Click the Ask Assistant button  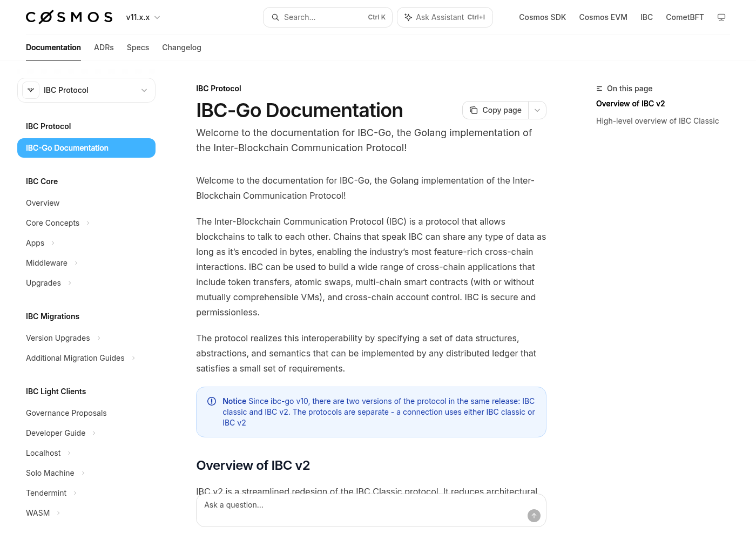click(x=445, y=17)
